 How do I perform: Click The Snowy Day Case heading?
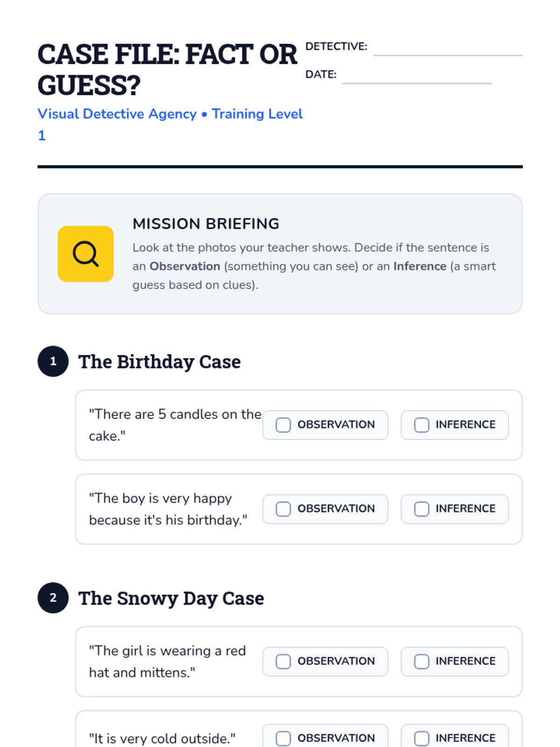tap(171, 599)
